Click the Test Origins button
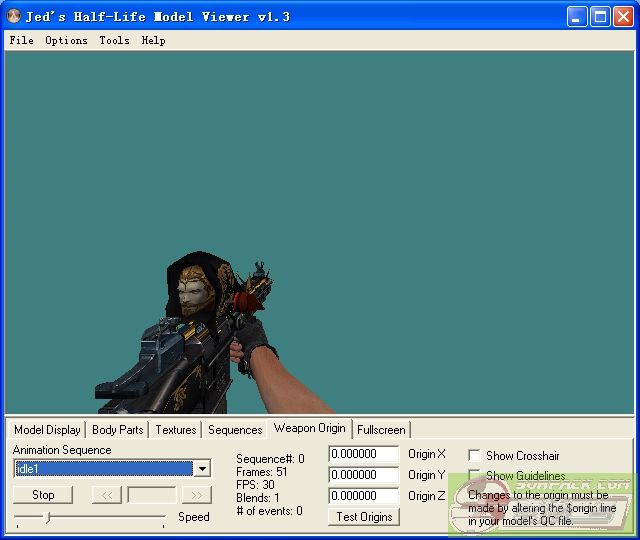 (x=364, y=517)
